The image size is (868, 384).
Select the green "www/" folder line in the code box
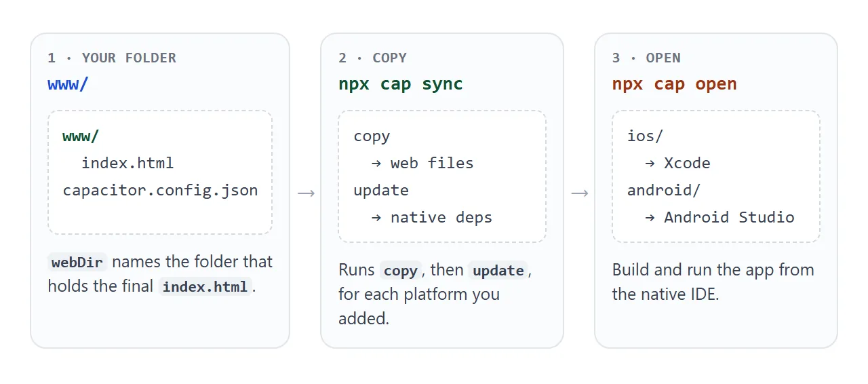81,136
